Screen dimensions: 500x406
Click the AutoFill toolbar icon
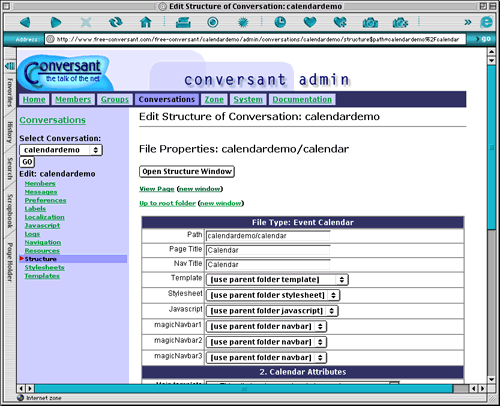point(183,22)
